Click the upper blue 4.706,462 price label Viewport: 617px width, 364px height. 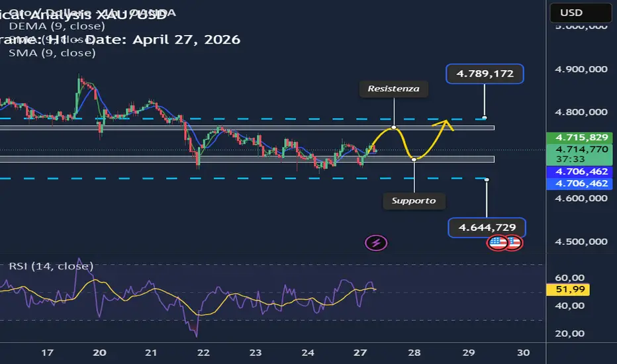pyautogui.click(x=579, y=171)
